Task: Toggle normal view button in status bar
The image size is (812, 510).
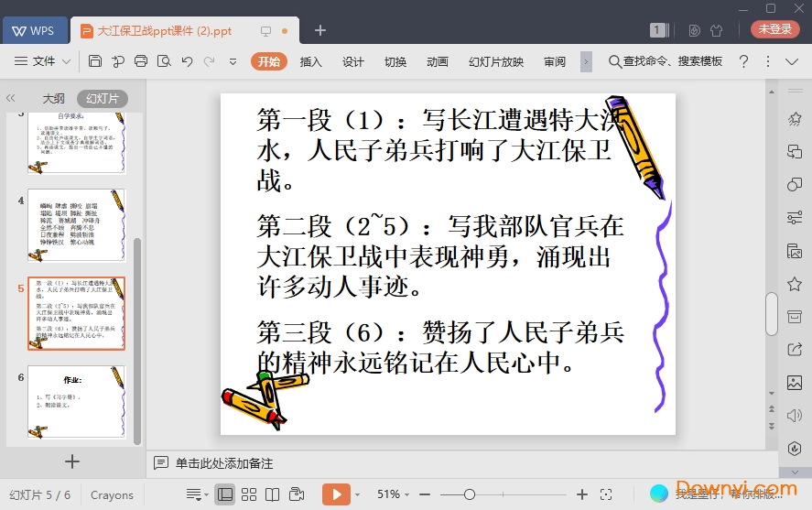Action: click(225, 494)
